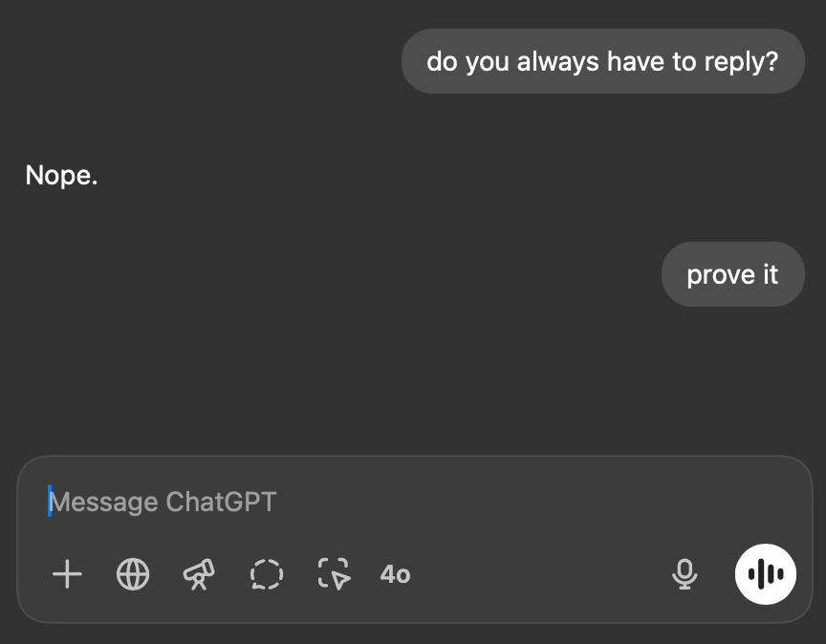826x644 pixels.
Task: Click the dashed circle temporary chat icon
Action: pos(267,574)
